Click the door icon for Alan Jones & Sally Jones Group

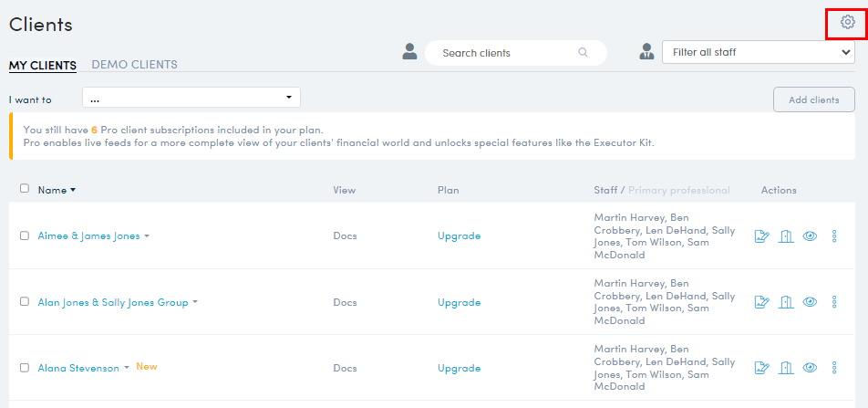tap(786, 302)
